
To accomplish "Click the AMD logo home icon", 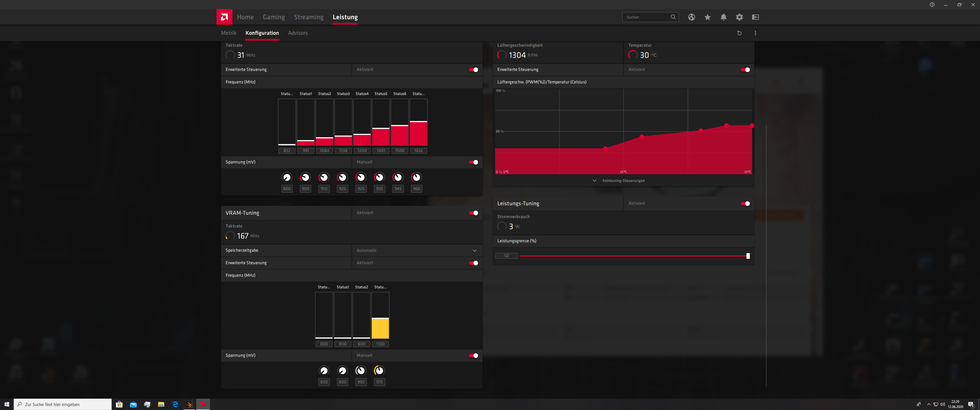I will (224, 17).
